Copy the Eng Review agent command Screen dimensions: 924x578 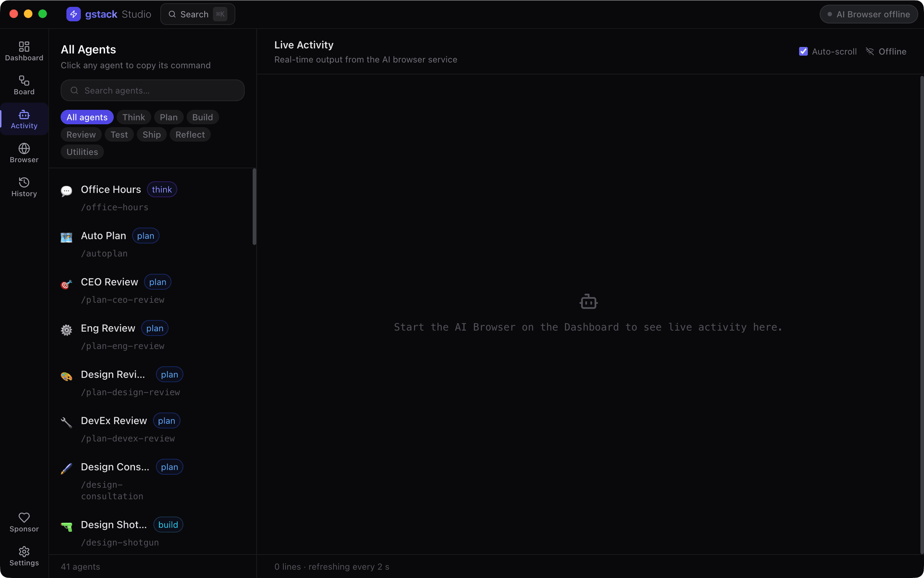pos(153,336)
